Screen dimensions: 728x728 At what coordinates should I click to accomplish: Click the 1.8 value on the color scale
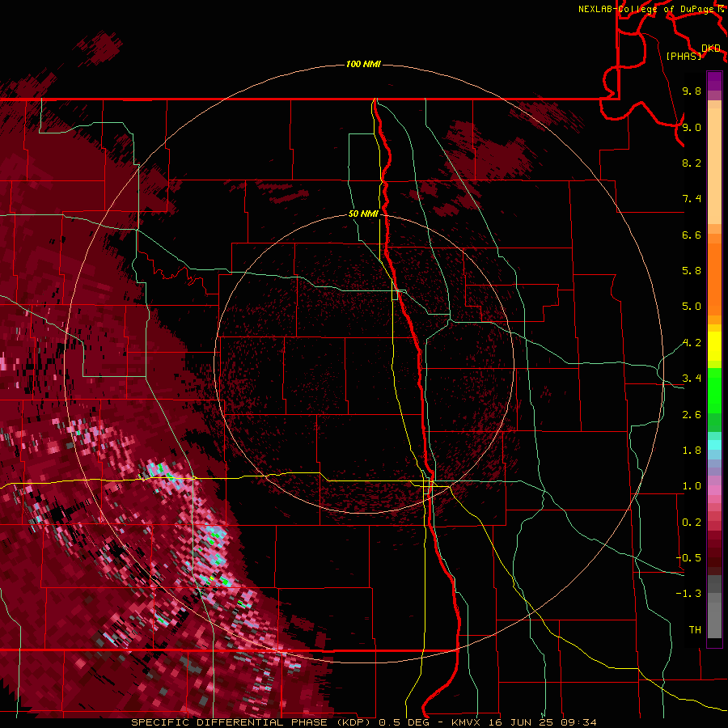click(x=692, y=451)
